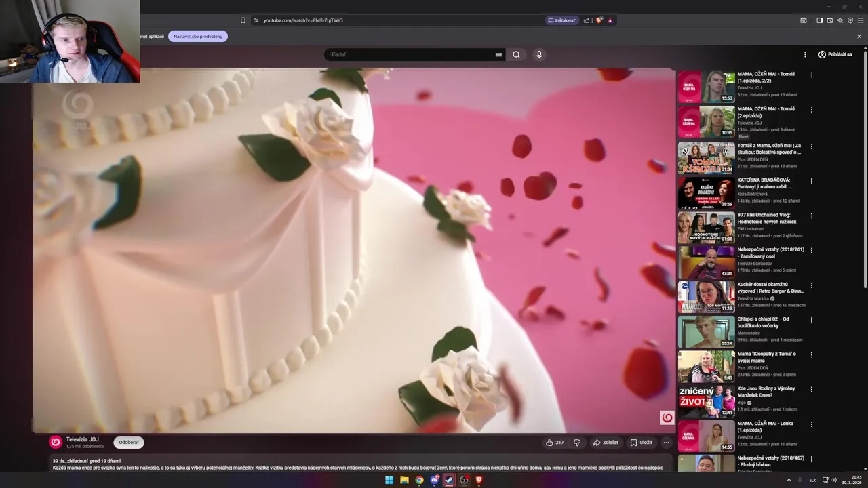Screen dimensions: 868x488
Task: Bookmark this page with the bookmark icon
Action: pos(243,20)
